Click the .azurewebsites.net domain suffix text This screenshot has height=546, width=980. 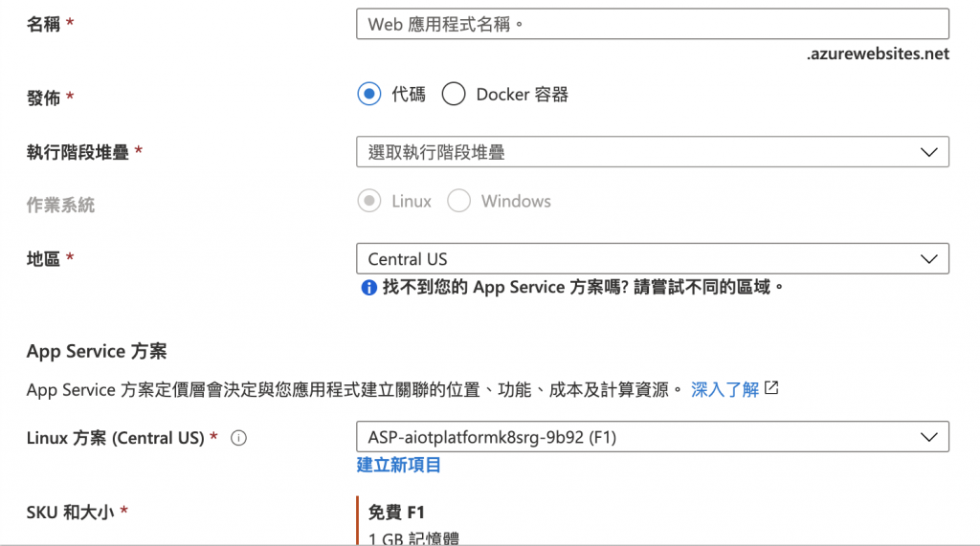[x=878, y=54]
